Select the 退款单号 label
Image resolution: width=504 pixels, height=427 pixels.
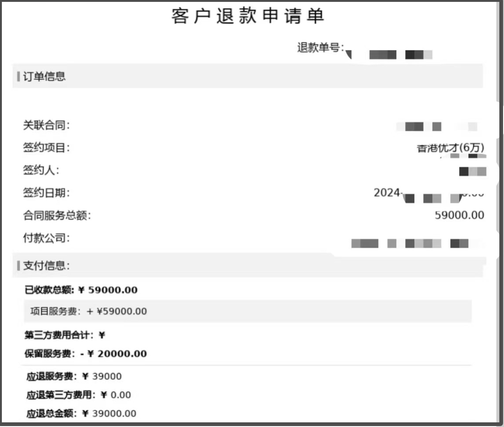320,48
